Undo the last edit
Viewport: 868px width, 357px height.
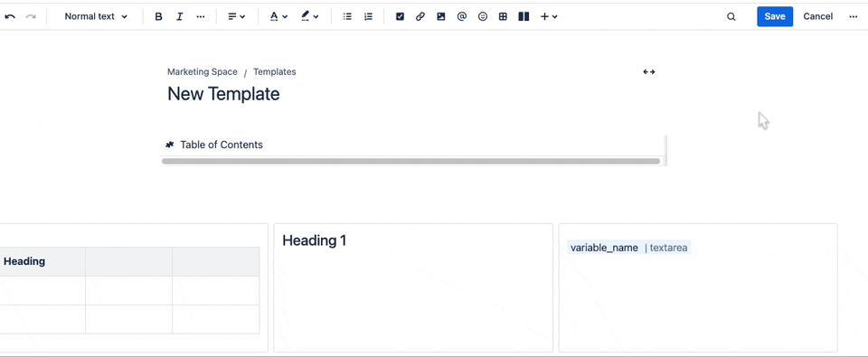10,16
